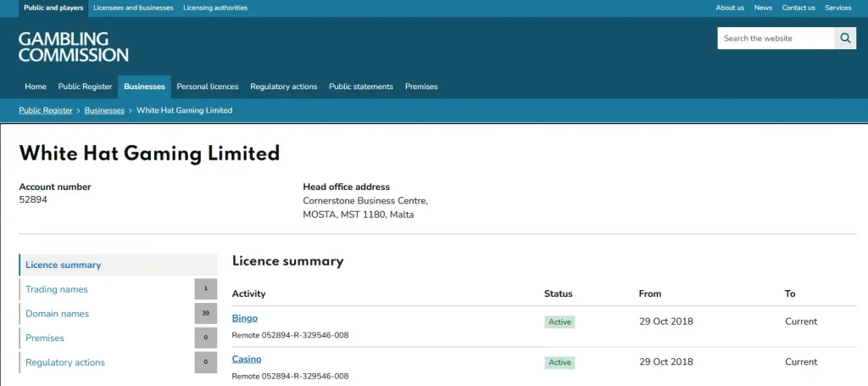Go to the News page
This screenshot has width=868, height=386.
(x=763, y=8)
